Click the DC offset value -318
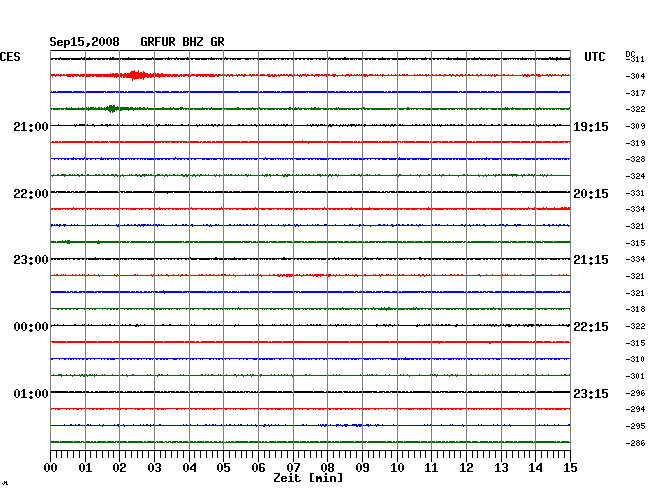The height and width of the screenshot is (494, 650). pos(635,309)
